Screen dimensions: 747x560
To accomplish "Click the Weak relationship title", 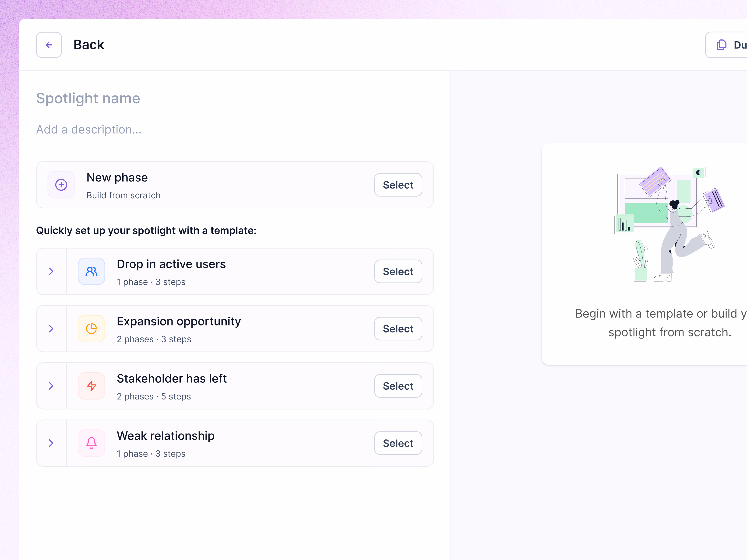I will point(166,436).
